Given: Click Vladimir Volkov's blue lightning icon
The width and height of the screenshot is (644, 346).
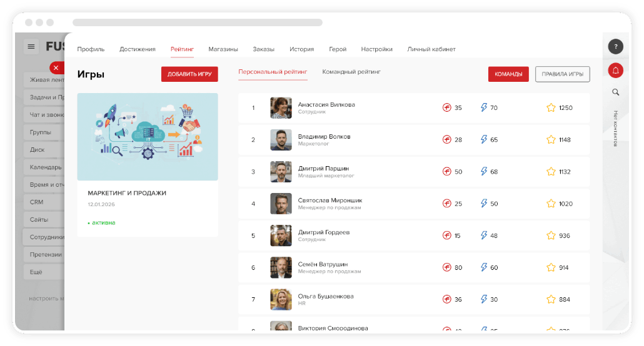Looking at the screenshot, I should (x=483, y=139).
